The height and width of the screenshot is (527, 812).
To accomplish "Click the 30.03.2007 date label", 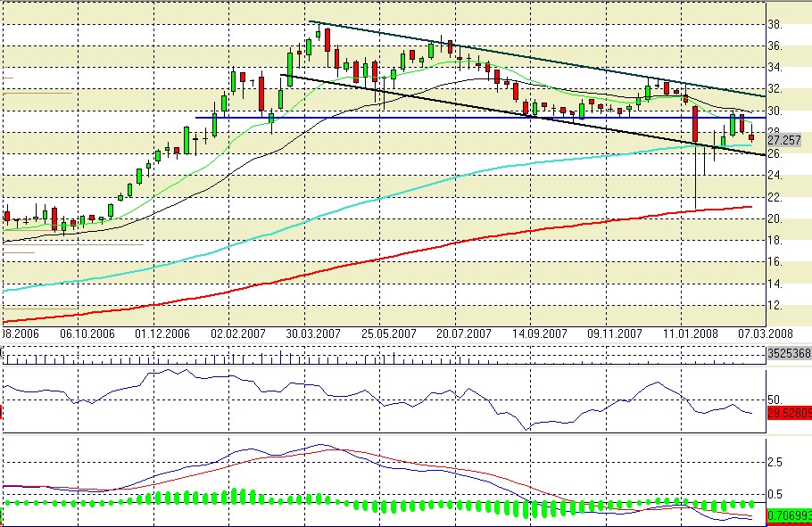I will [x=313, y=333].
